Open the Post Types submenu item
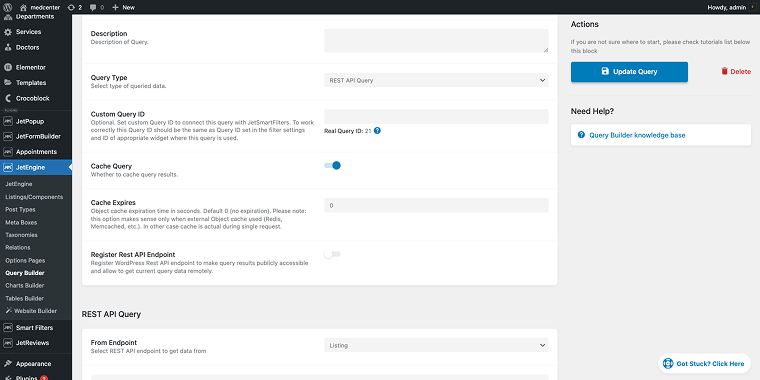Screen dimensions: 760x380 pyautogui.click(x=20, y=209)
